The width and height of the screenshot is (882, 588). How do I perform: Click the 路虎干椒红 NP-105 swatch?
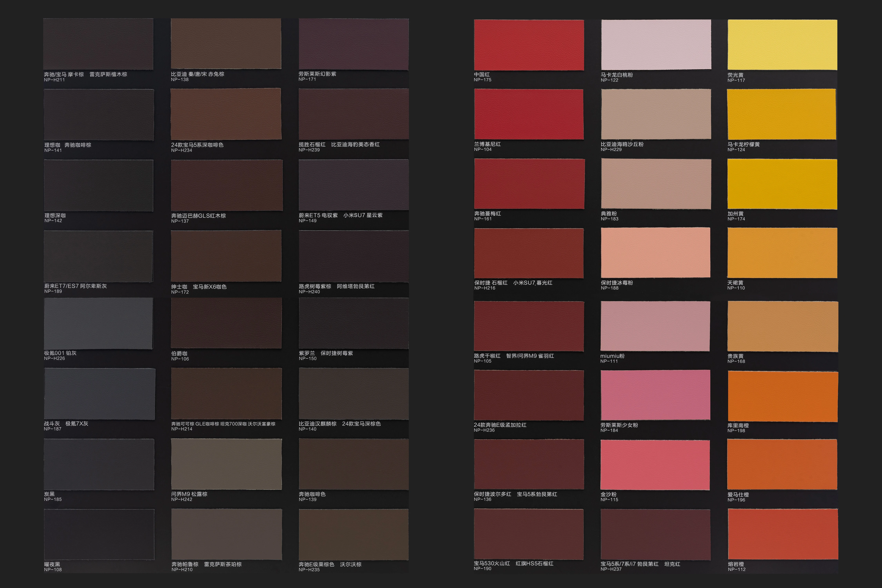[x=529, y=326]
